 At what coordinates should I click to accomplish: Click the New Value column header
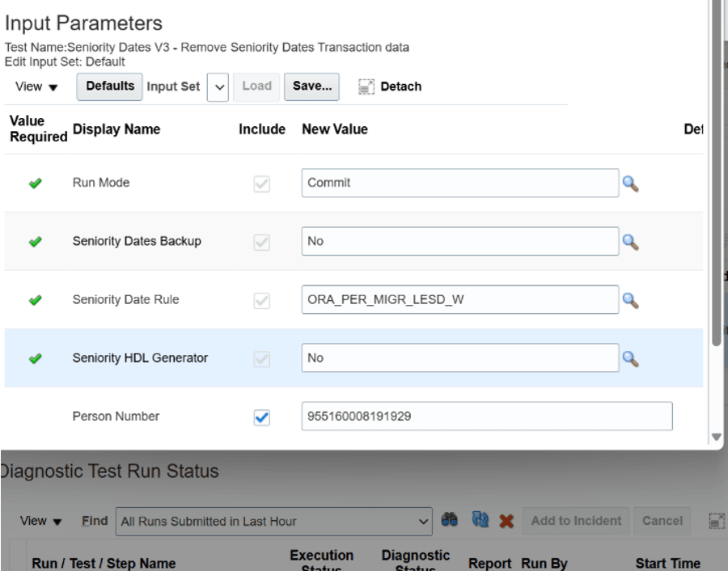pos(335,129)
